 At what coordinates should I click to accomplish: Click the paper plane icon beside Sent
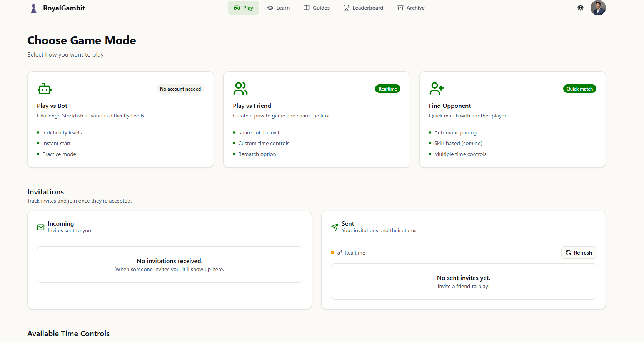pos(335,227)
